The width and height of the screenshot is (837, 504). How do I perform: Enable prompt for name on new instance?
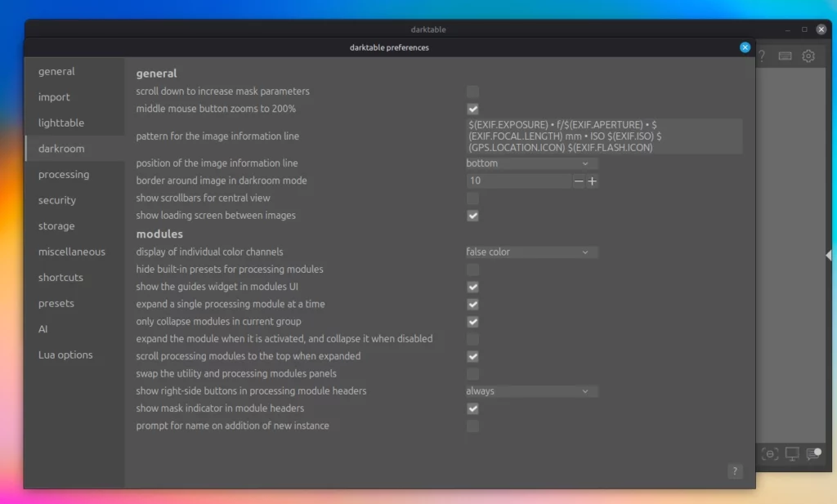(x=472, y=426)
